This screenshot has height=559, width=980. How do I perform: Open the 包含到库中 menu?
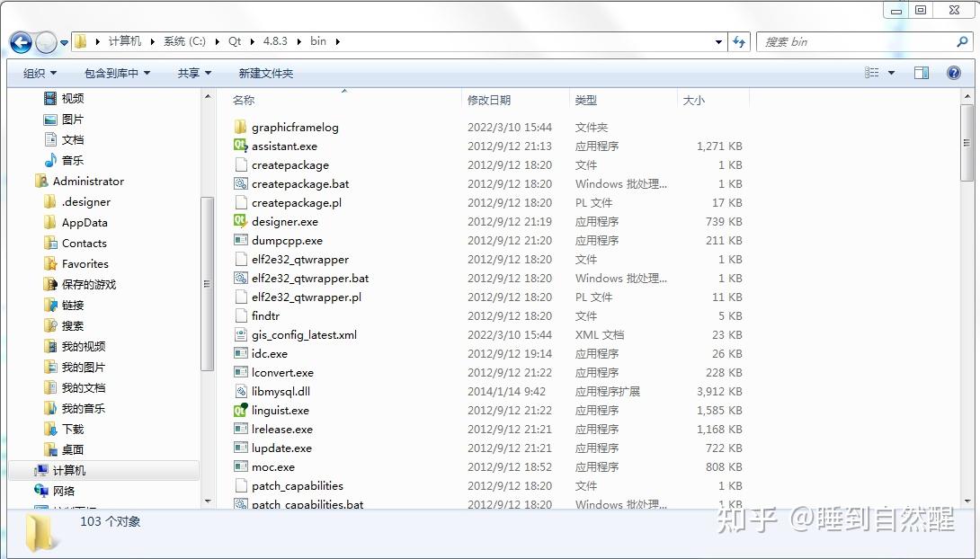pyautogui.click(x=118, y=73)
